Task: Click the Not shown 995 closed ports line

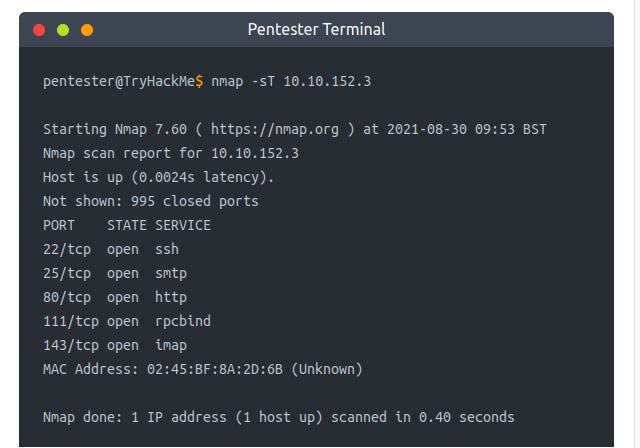Action: pyautogui.click(x=151, y=202)
